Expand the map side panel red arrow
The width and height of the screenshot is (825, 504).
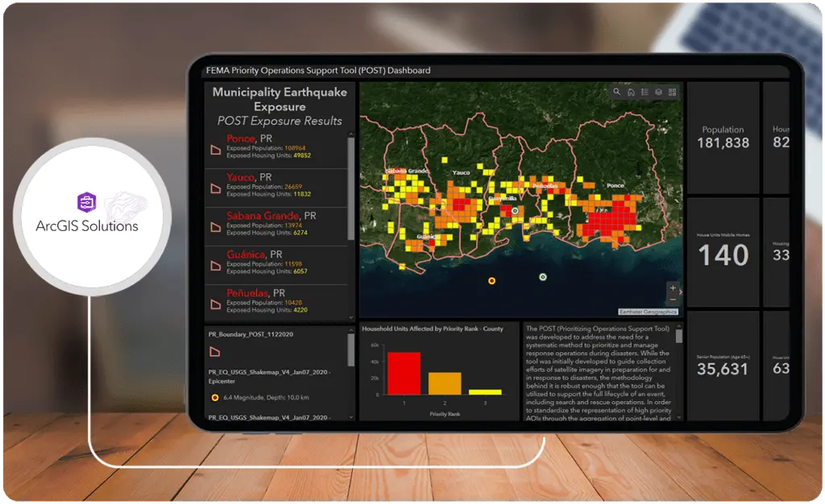tap(680, 291)
